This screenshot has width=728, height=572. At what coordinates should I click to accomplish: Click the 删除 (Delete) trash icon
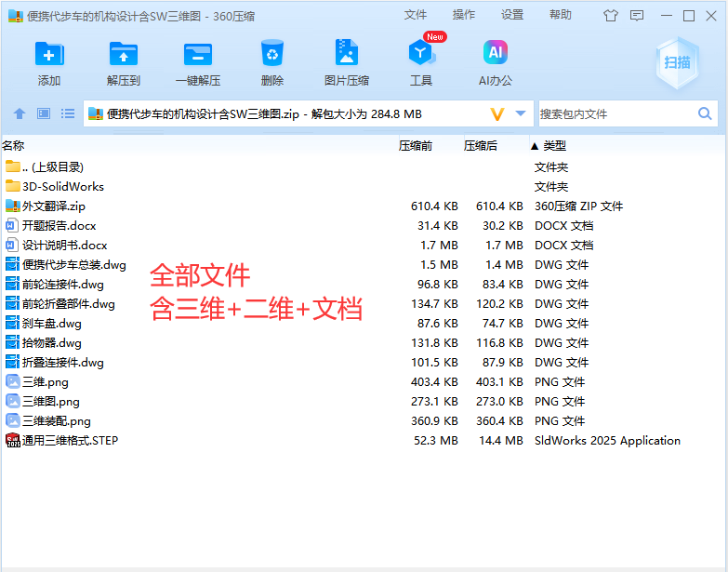pos(272,53)
